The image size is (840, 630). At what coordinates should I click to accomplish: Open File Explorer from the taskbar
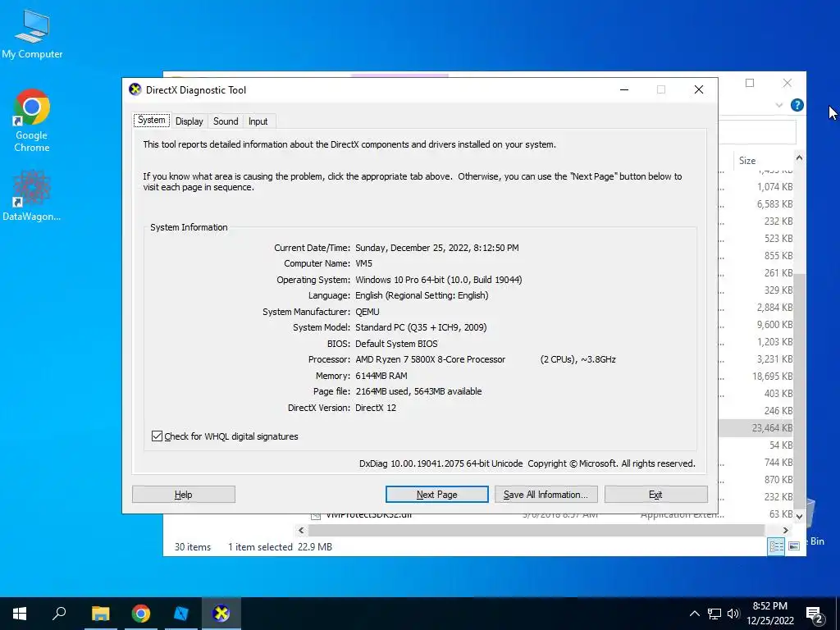point(100,614)
